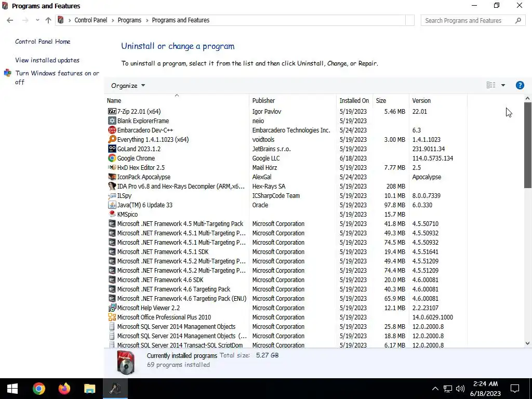
Task: Select the Embarcadero Dev-C++ icon
Action: (112, 130)
